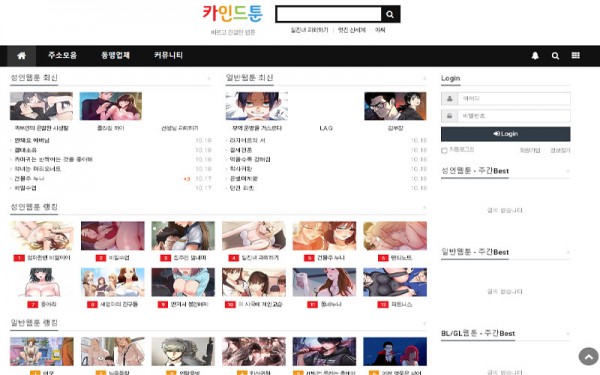Open the 회원가입 sign-up link
Screen dimensions: 600x375
[x=530, y=150]
